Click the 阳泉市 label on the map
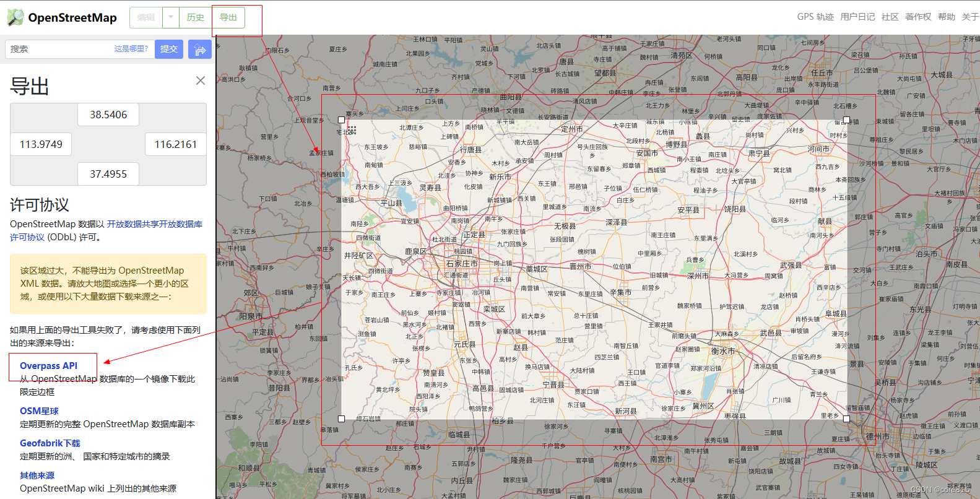 click(251, 316)
